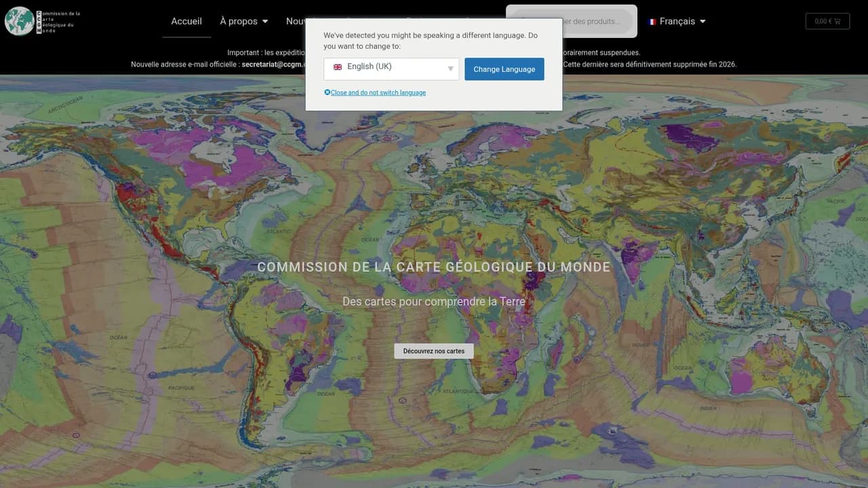Open the 0,00 € shopping cart
Image resolution: width=868 pixels, height=488 pixels.
(827, 21)
